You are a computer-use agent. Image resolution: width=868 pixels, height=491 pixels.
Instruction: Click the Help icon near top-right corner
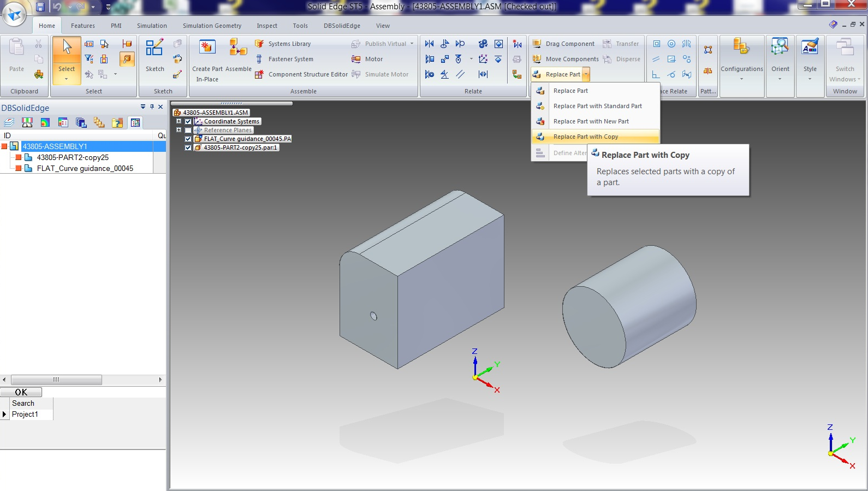pyautogui.click(x=833, y=25)
